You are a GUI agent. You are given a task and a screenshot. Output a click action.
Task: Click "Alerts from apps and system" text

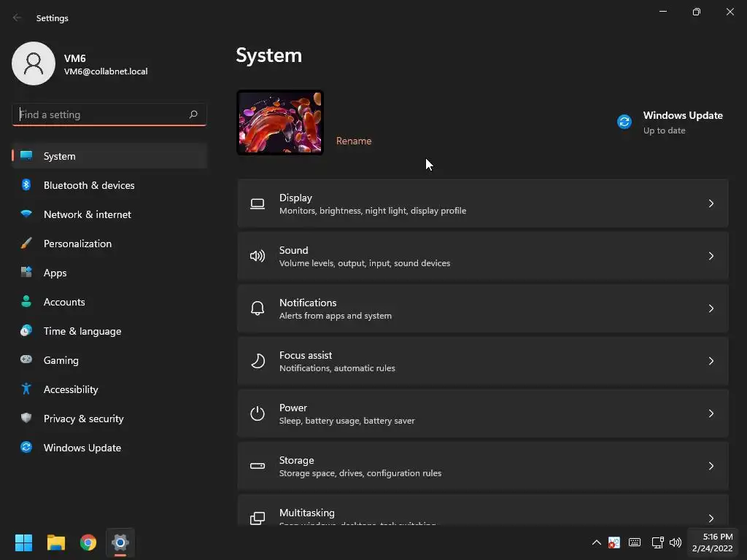[336, 316]
